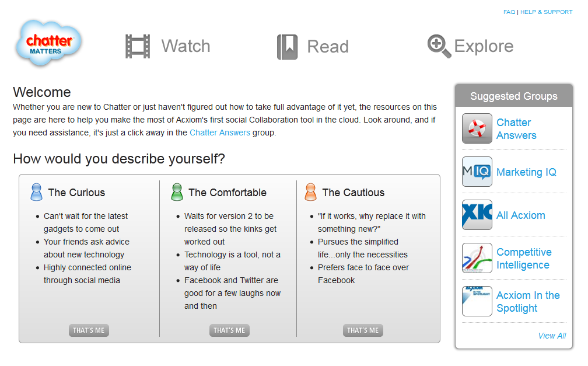Open Chatter Answers suggested group link
Viewport: 588px width, 366px height.
pyautogui.click(x=516, y=129)
